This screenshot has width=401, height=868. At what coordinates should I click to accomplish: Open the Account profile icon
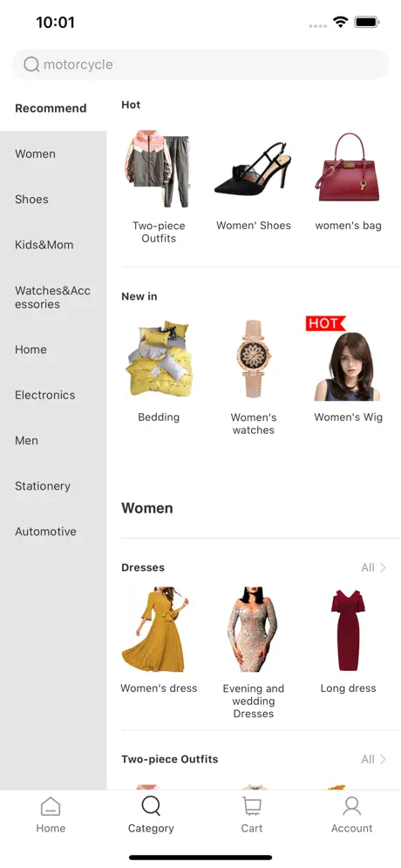point(351,806)
